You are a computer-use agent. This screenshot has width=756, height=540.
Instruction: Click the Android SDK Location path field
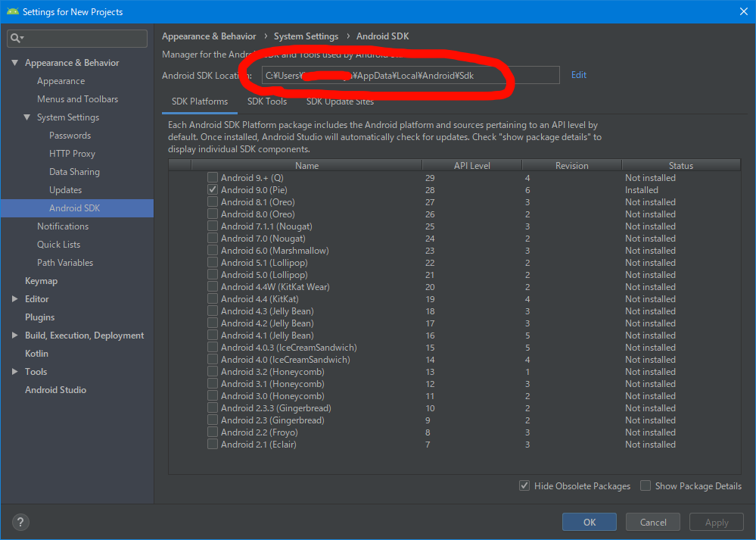[410, 75]
